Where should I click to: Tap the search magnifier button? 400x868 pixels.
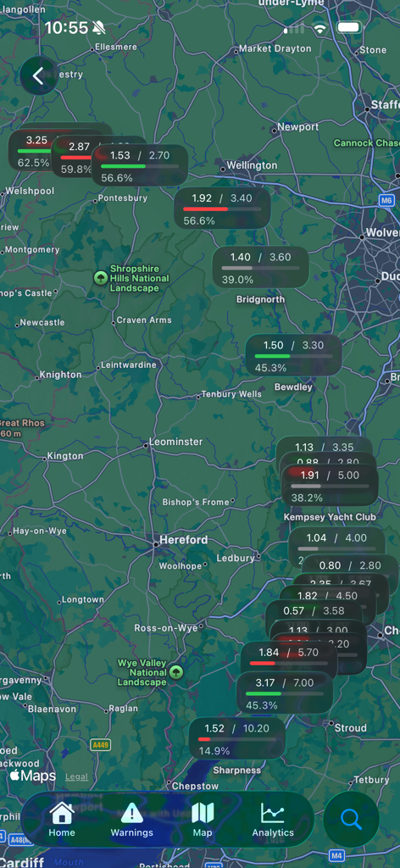(352, 820)
